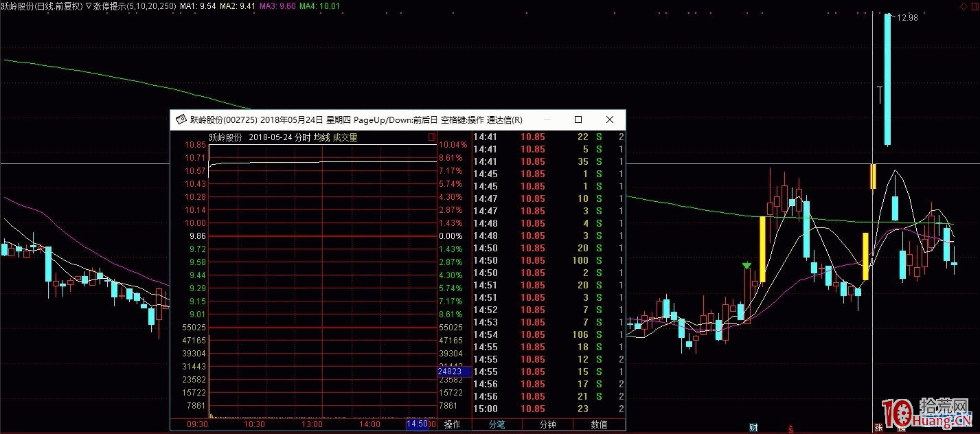Viewport: 980px width, 434px height.
Task: Click the 14:50 time marker on the time axis
Action: [417, 424]
